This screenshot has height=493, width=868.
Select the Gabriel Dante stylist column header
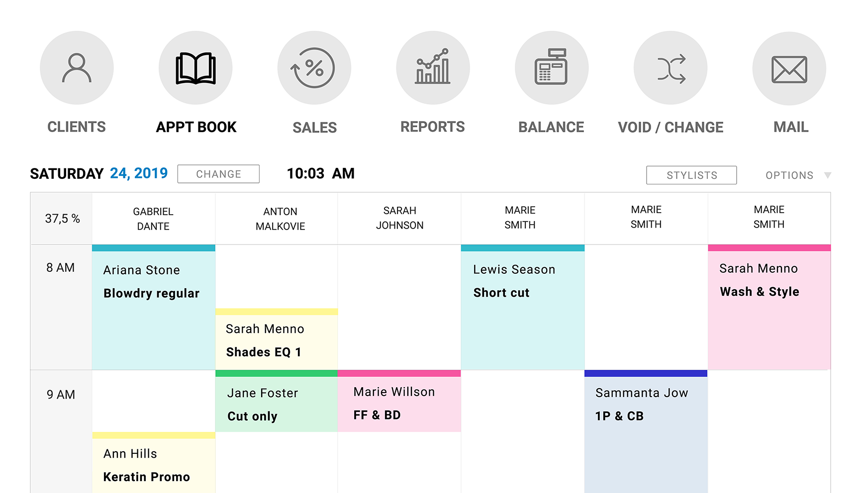tap(153, 219)
